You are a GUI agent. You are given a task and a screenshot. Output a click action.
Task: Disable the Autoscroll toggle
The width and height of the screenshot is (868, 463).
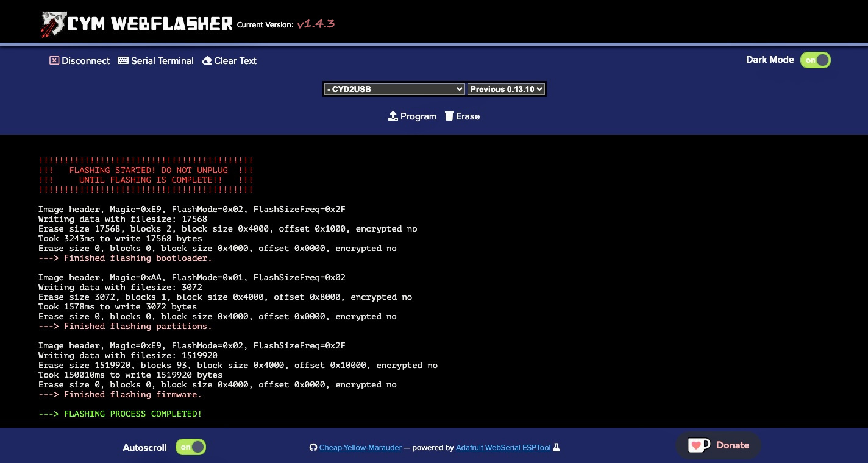pos(191,447)
